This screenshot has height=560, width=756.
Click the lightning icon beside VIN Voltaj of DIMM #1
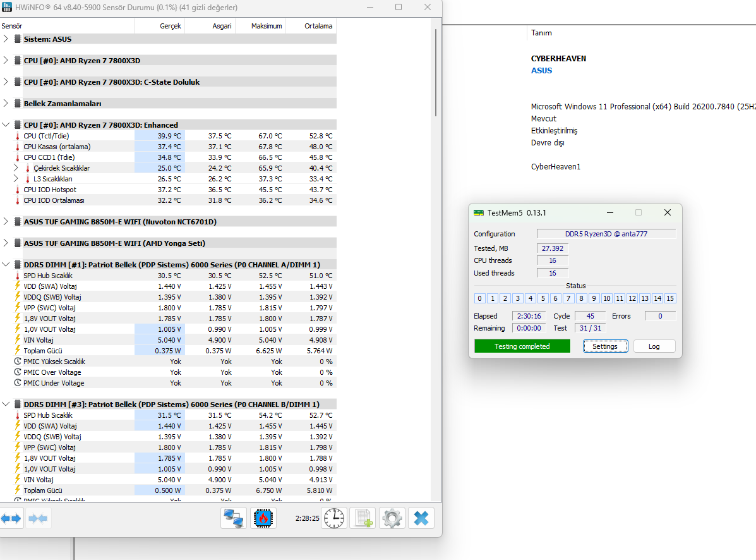pyautogui.click(x=18, y=339)
